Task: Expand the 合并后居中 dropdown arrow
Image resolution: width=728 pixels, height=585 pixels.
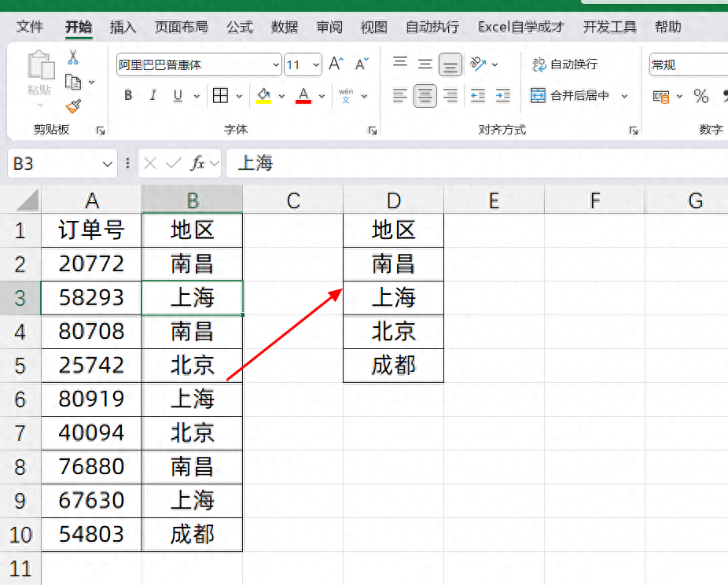Action: (624, 96)
